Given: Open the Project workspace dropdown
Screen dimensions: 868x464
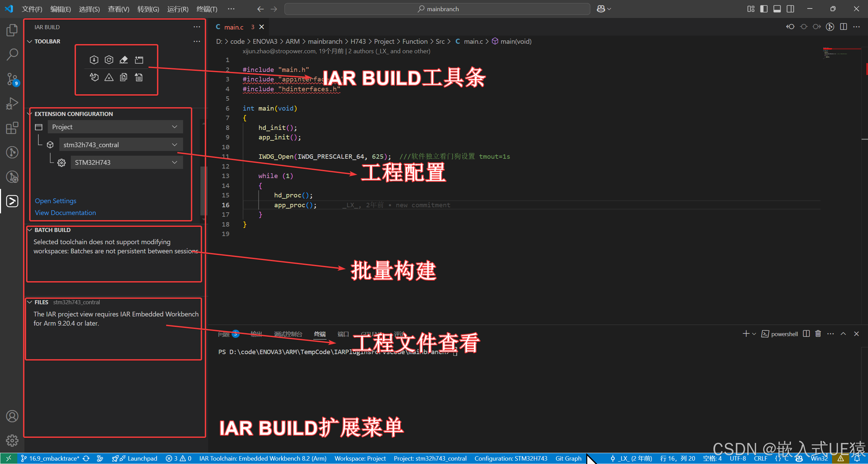Looking at the screenshot, I should 115,127.
